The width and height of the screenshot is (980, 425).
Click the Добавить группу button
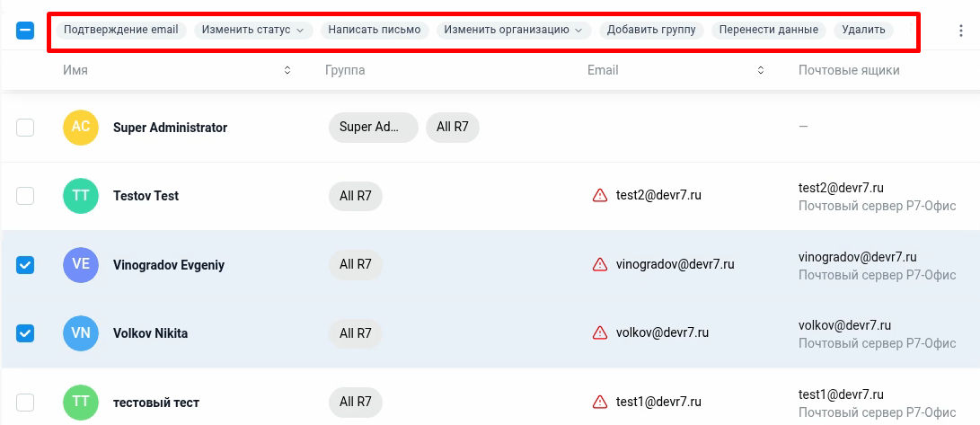pos(651,30)
